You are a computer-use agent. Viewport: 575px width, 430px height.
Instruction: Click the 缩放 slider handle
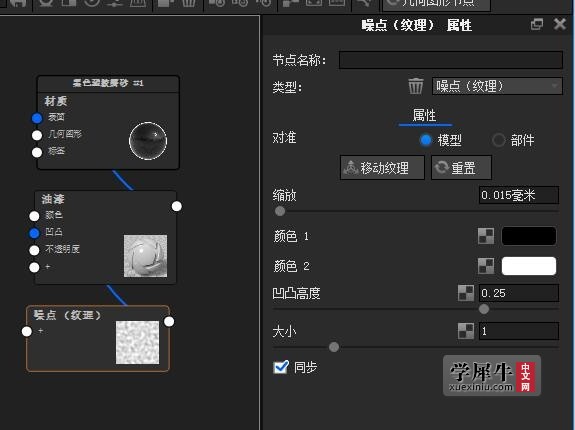280,211
